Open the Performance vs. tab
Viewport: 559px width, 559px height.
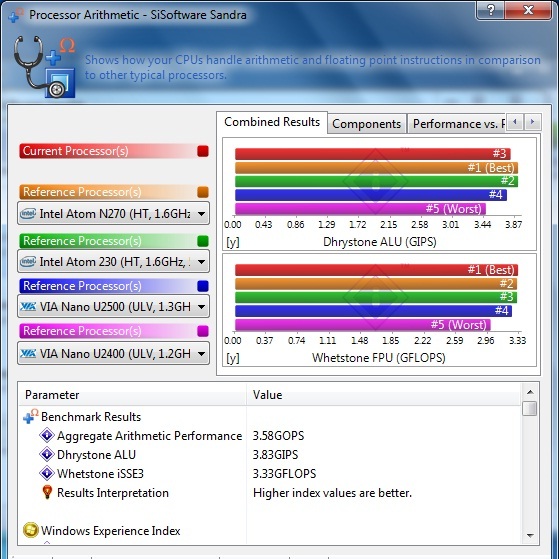[x=457, y=124]
